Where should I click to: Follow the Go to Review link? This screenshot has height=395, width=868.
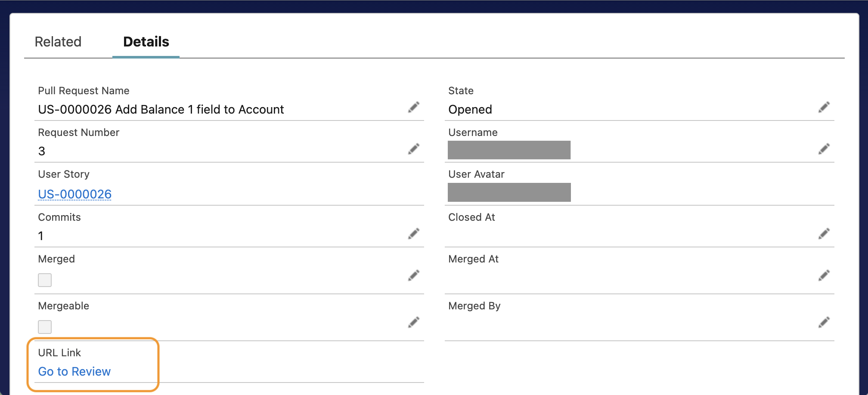tap(74, 371)
